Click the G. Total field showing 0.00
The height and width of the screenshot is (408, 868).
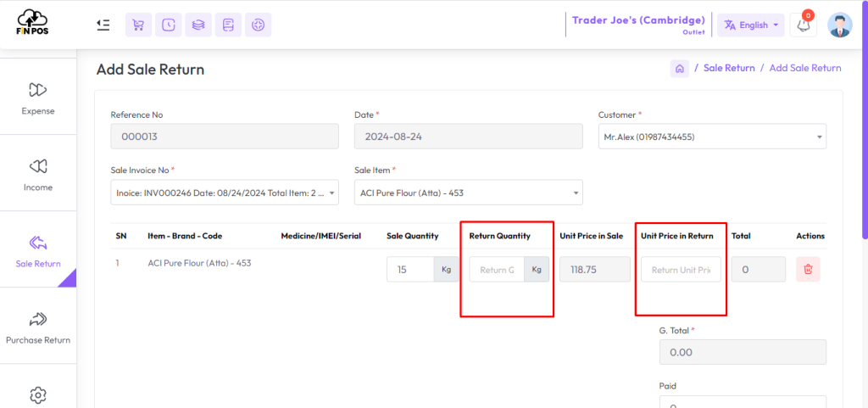click(743, 352)
